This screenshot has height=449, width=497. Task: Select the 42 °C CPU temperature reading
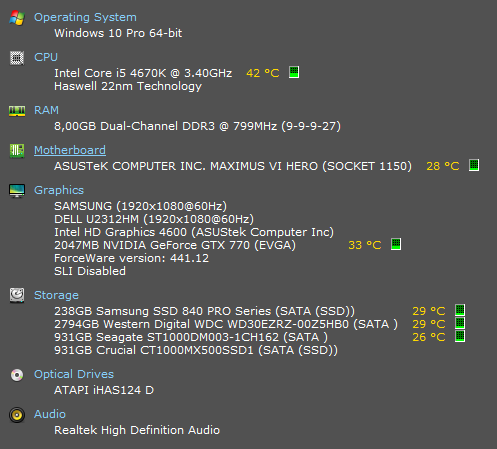[x=263, y=73]
